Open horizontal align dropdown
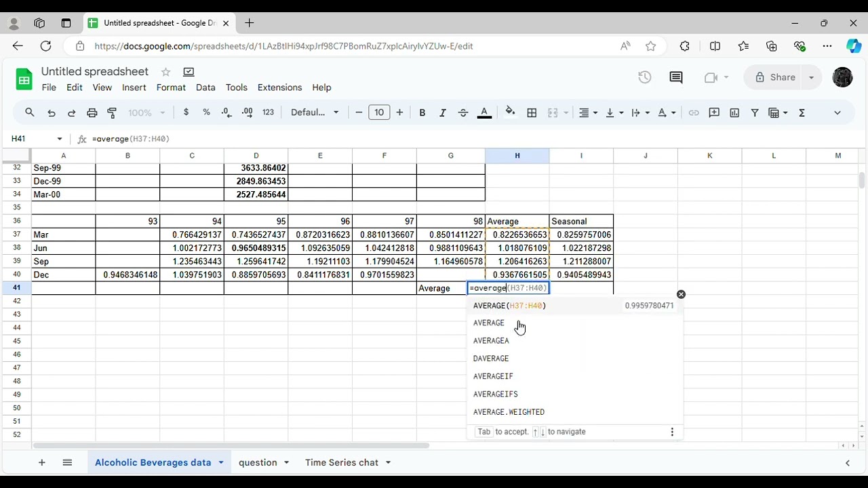 pyautogui.click(x=588, y=113)
